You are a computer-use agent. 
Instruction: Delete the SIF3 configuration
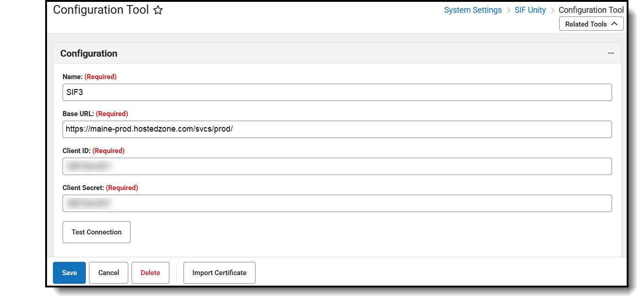click(x=150, y=272)
